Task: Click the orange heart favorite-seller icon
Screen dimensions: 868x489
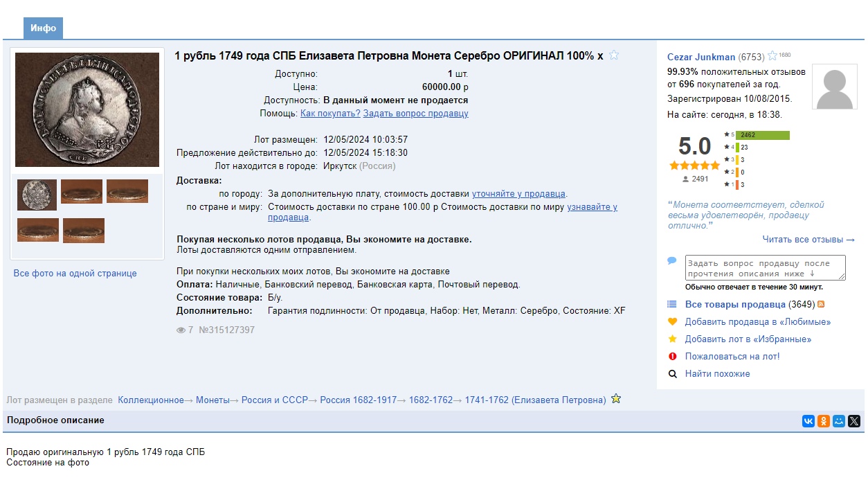Action: tap(672, 322)
